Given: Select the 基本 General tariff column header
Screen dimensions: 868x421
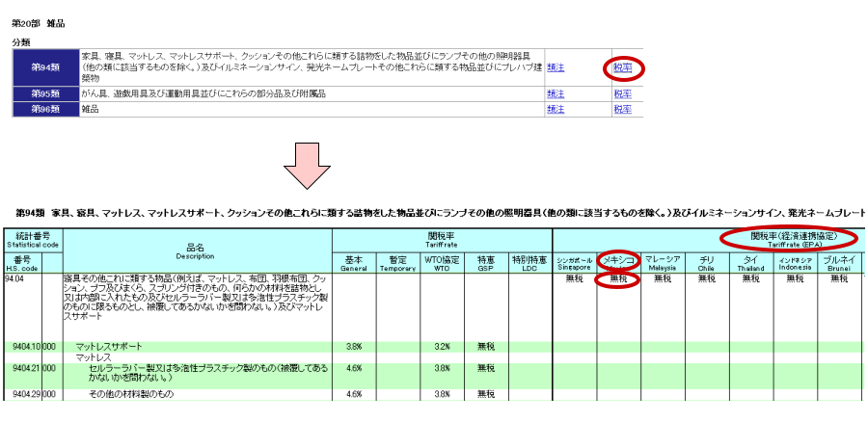Looking at the screenshot, I should tap(353, 262).
